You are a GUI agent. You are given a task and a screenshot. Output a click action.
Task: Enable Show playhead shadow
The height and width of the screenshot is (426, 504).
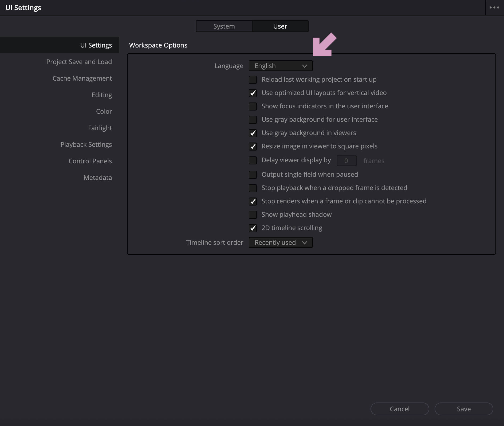point(253,215)
